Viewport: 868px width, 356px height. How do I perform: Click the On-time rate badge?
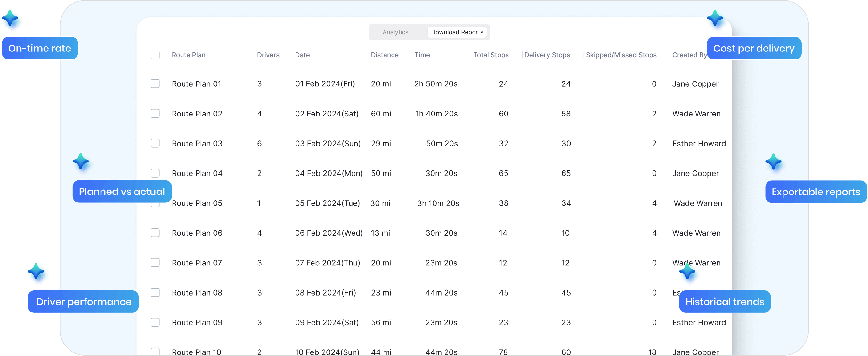[x=40, y=48]
